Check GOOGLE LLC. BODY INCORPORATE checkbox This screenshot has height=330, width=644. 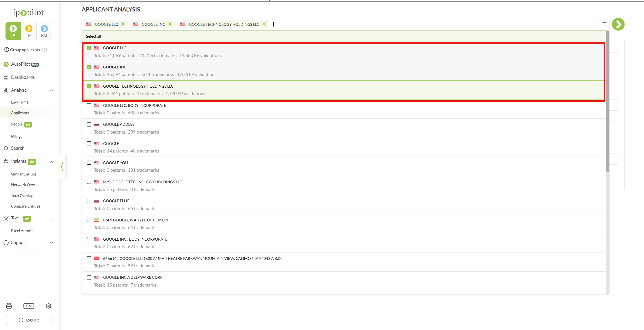click(89, 105)
